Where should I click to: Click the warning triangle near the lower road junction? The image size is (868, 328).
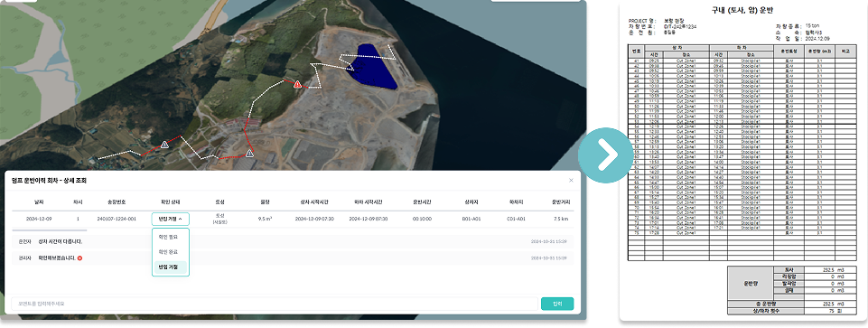(249, 153)
